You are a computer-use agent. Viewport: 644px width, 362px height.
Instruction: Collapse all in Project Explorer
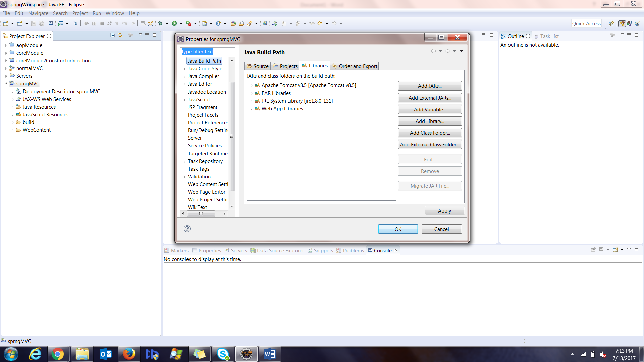113,35
